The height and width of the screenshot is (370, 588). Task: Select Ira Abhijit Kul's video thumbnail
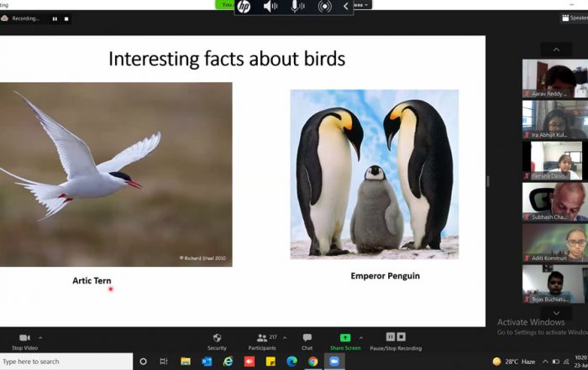coord(555,120)
